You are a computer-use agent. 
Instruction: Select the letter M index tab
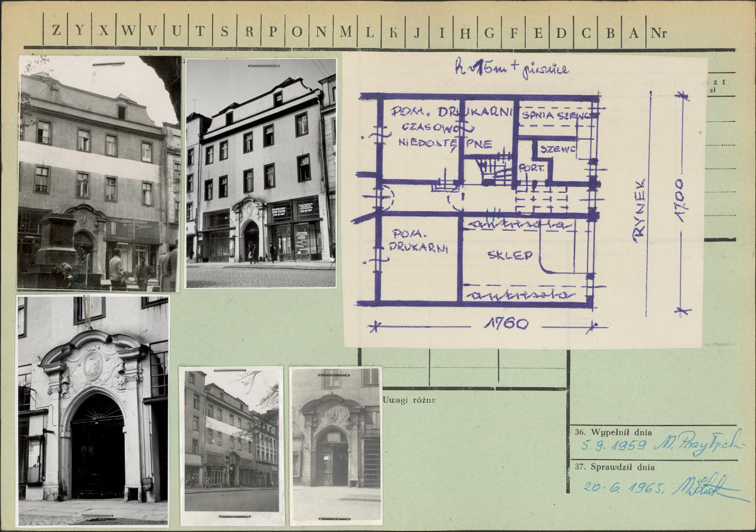[346, 32]
